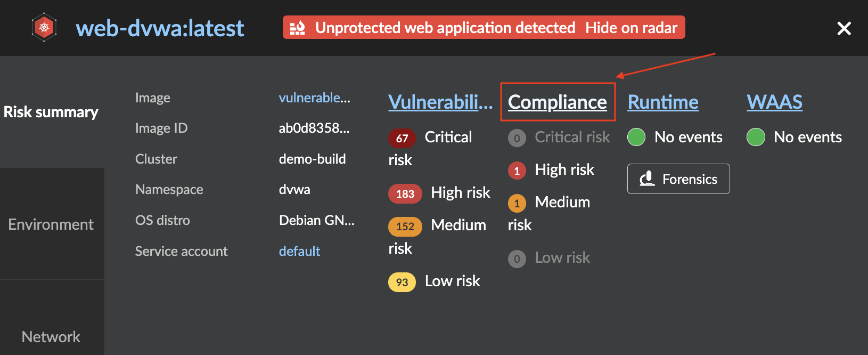Click the green WAAS status circle

[756, 137]
